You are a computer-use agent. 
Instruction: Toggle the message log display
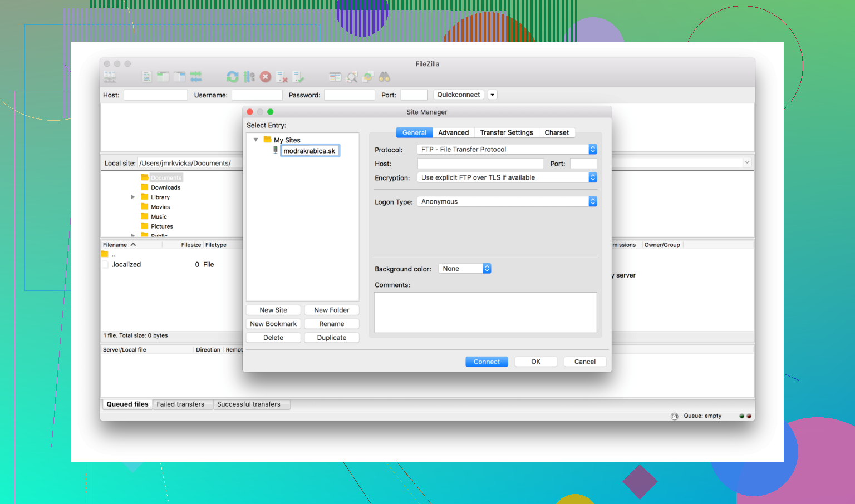click(x=147, y=77)
